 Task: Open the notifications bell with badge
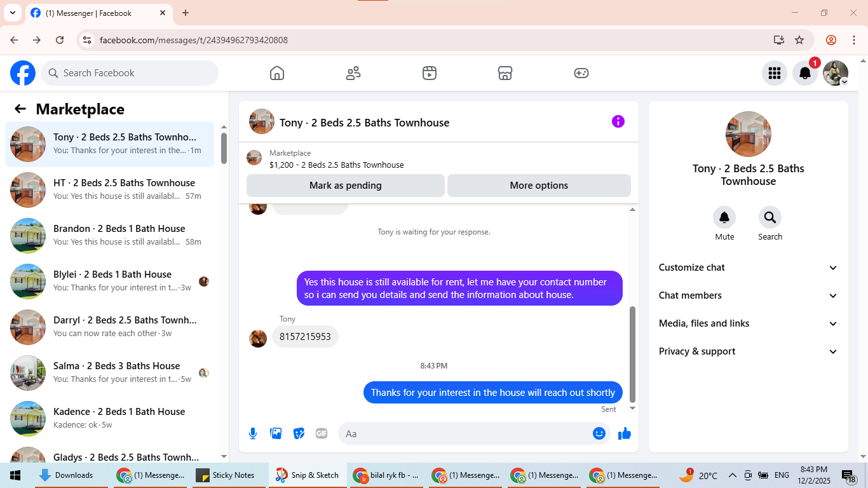pos(805,73)
